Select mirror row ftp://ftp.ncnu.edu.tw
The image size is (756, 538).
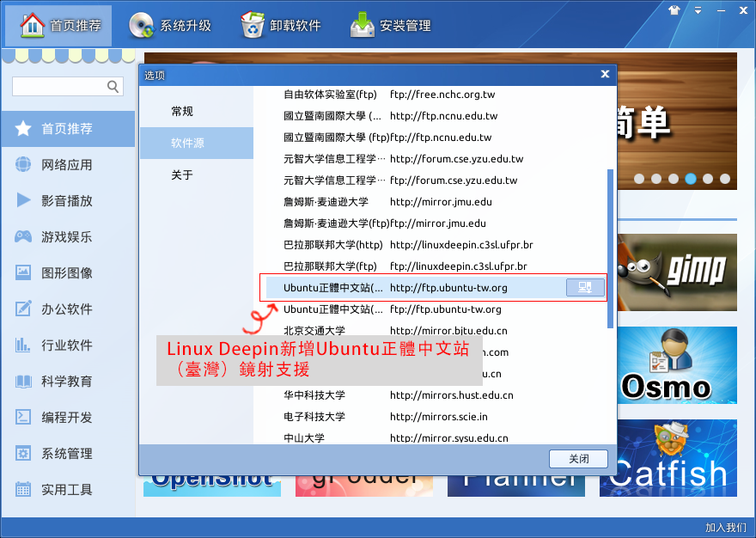436,138
